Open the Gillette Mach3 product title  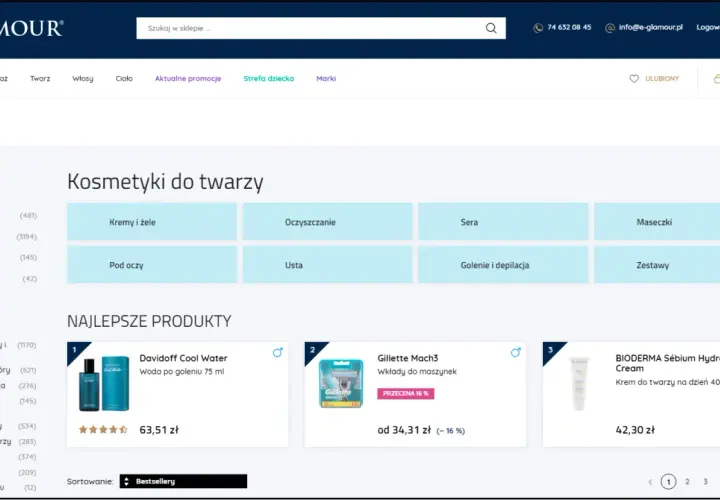[x=408, y=358]
